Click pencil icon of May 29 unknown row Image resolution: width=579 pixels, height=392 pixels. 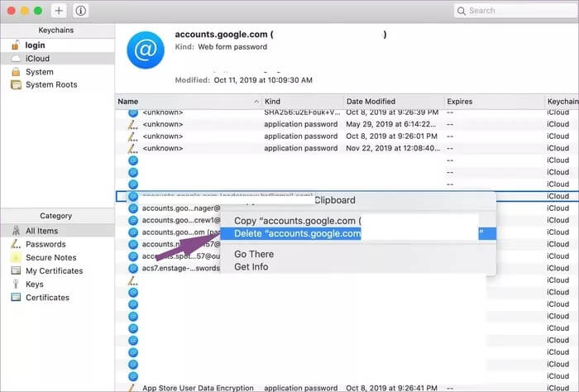133,124
